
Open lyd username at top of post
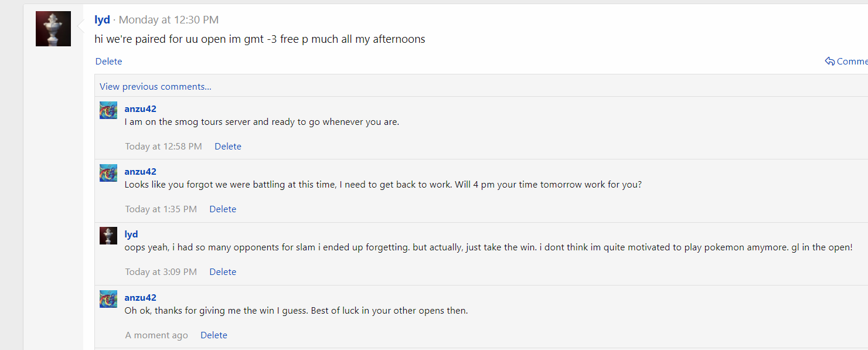(103, 20)
